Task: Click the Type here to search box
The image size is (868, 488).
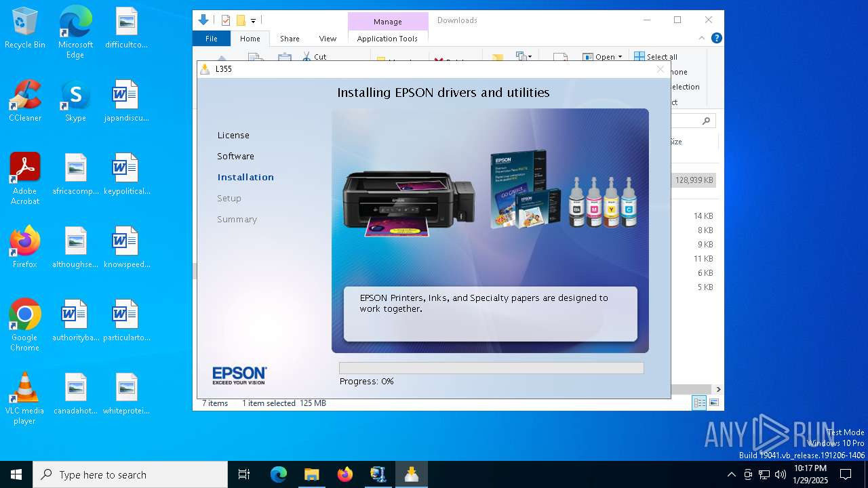Action: (130, 474)
